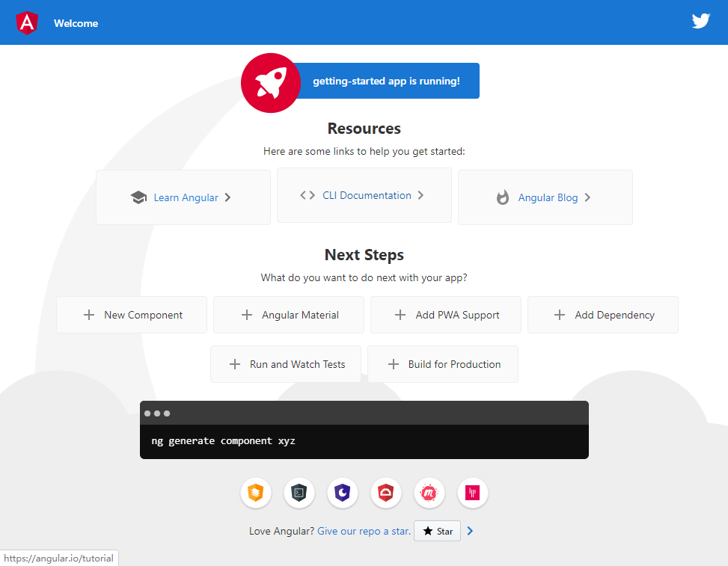The height and width of the screenshot is (566, 728).
Task: Open the magenta Gitter logo link
Action: pyautogui.click(x=473, y=493)
